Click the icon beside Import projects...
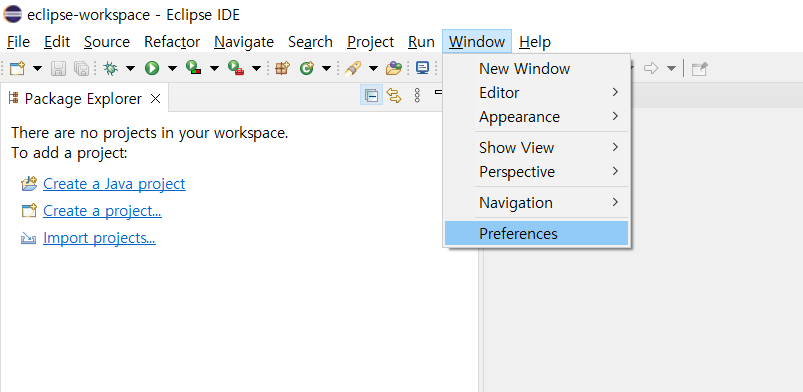This screenshot has height=392, width=803. click(29, 238)
